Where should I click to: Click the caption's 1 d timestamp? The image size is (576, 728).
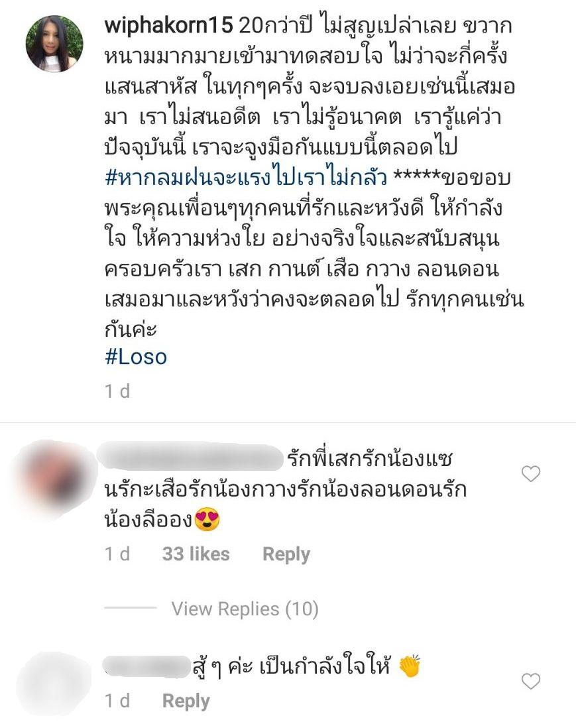tap(117, 391)
